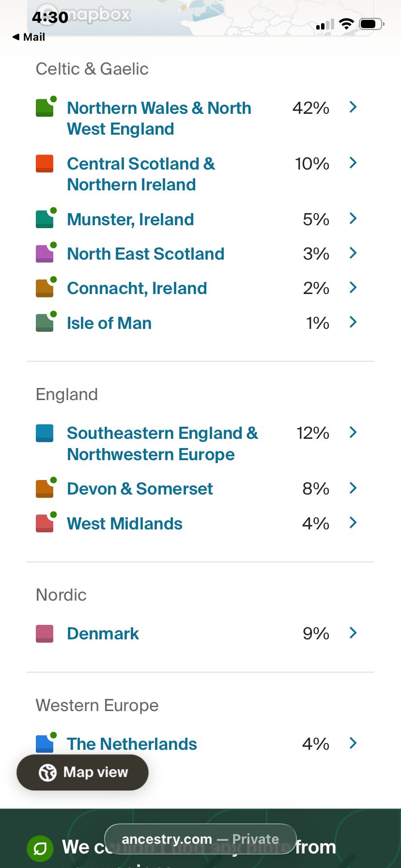Screen dimensions: 401x868
Task: Tap the Isle of Man region icon
Action: [45, 323]
